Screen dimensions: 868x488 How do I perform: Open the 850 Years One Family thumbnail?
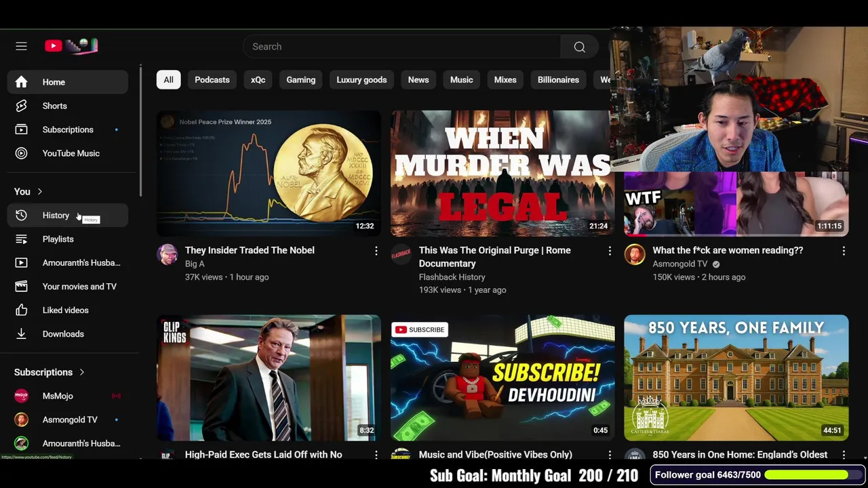click(x=736, y=378)
